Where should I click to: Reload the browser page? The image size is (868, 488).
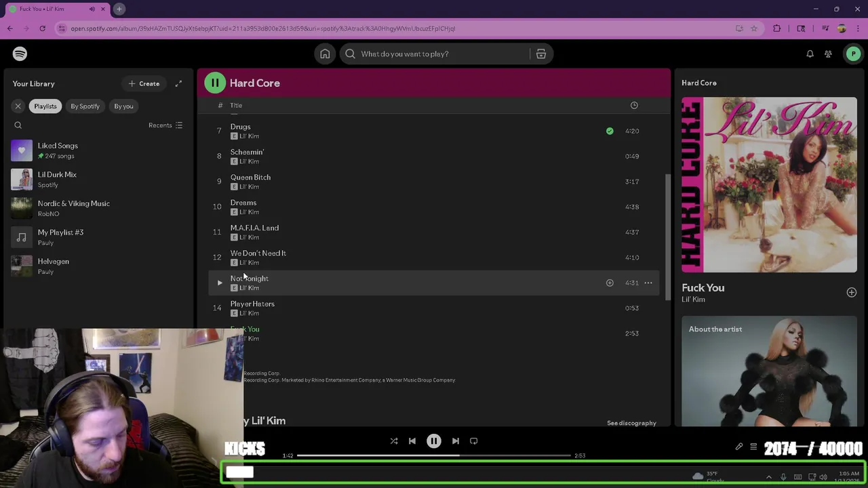pyautogui.click(x=42, y=28)
